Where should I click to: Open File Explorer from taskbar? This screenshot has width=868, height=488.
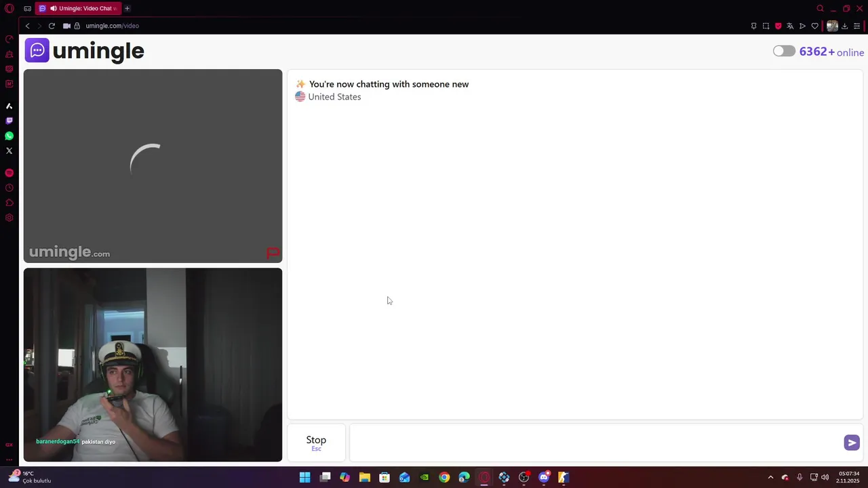(365, 477)
